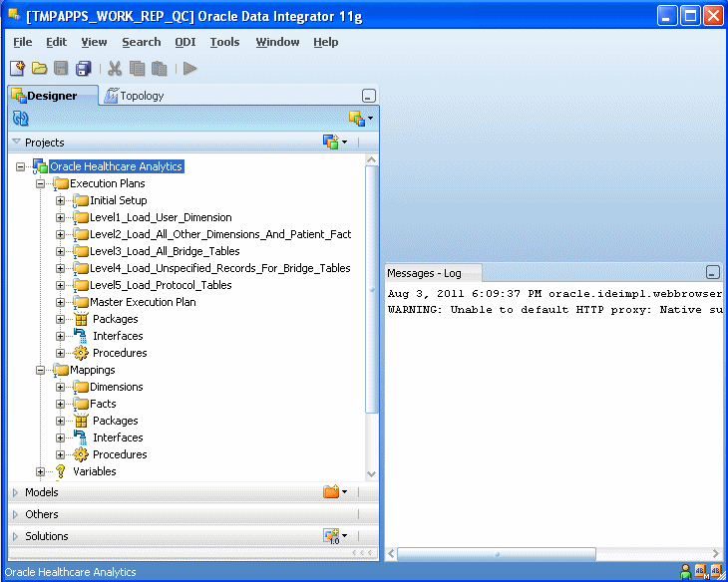Collapse the Projects accordion section

(17, 142)
